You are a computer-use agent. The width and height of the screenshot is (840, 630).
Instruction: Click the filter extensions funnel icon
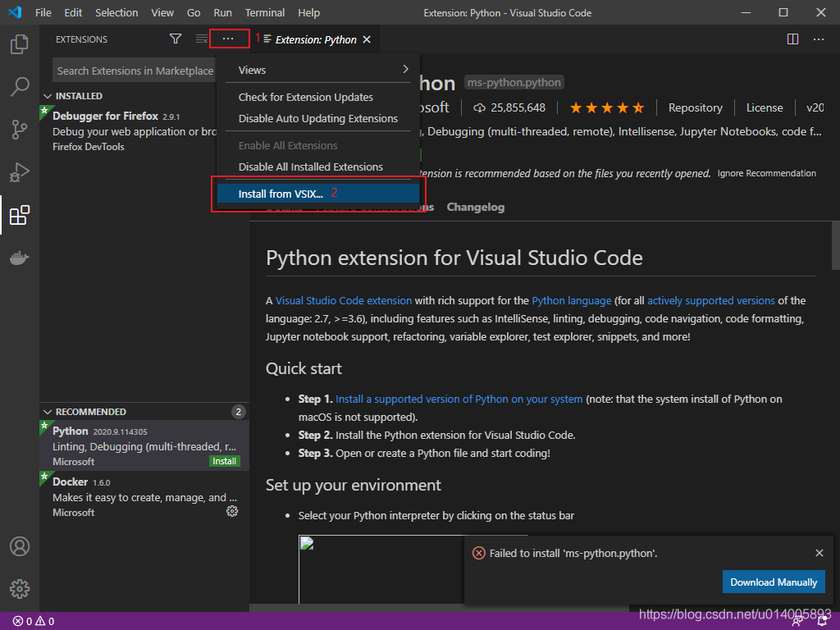[x=176, y=39]
